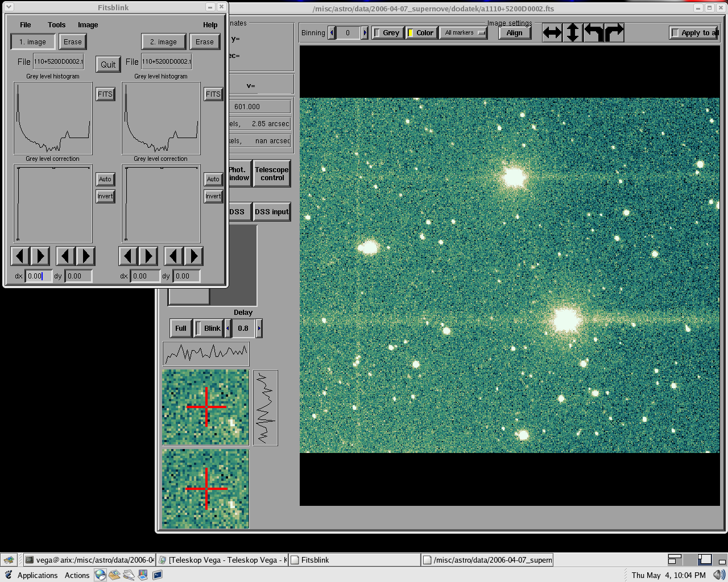Enable the Apply to all checkbox
This screenshot has width=728, height=582.
coord(694,33)
